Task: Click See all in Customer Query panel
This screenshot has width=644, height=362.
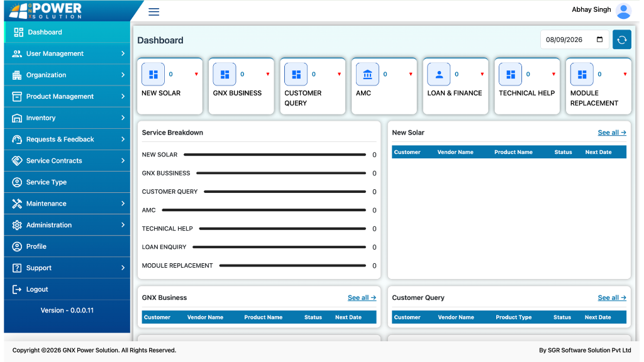Action: [x=611, y=297]
